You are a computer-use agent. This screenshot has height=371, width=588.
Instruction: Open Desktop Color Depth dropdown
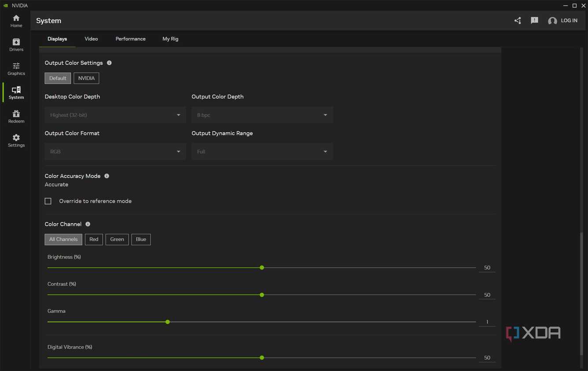coord(115,115)
